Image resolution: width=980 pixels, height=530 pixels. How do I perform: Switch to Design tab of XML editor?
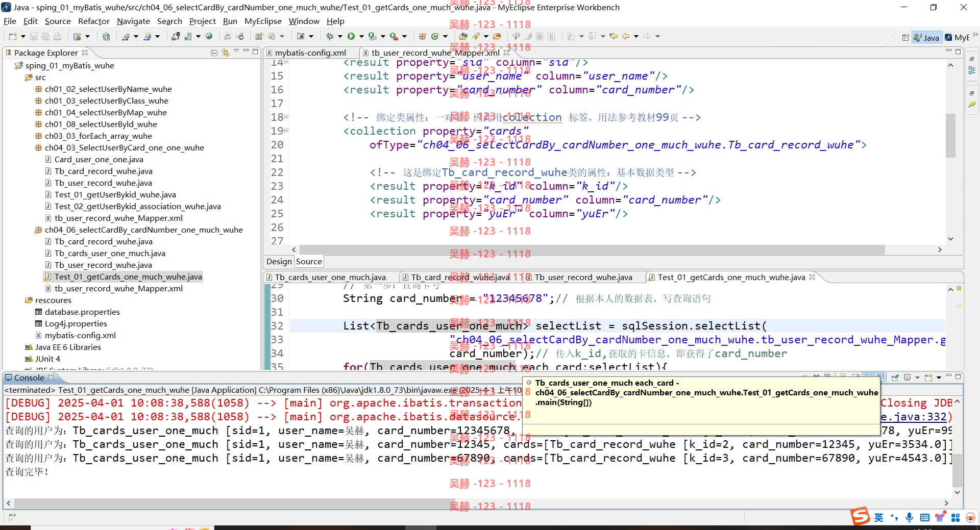pos(279,261)
